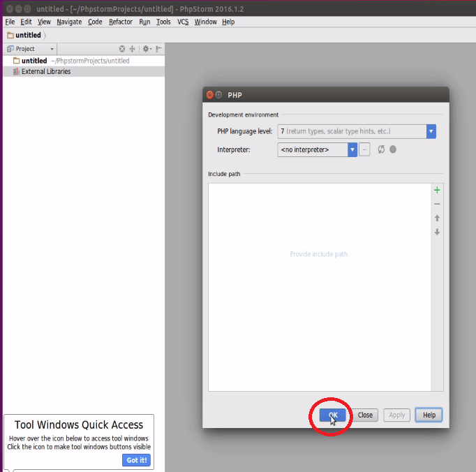476x472 pixels.
Task: Open the Navigate menu
Action: pyautogui.click(x=69, y=22)
